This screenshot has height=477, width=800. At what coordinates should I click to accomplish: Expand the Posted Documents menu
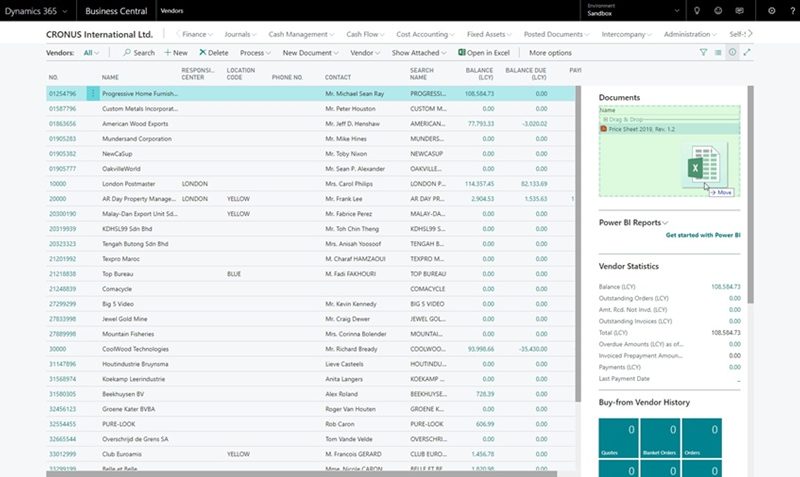[556, 34]
